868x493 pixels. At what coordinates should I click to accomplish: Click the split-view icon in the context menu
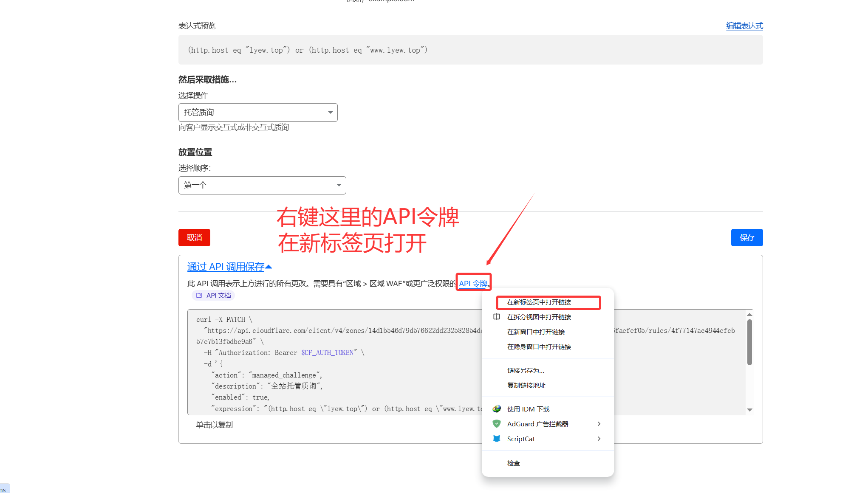tap(496, 317)
